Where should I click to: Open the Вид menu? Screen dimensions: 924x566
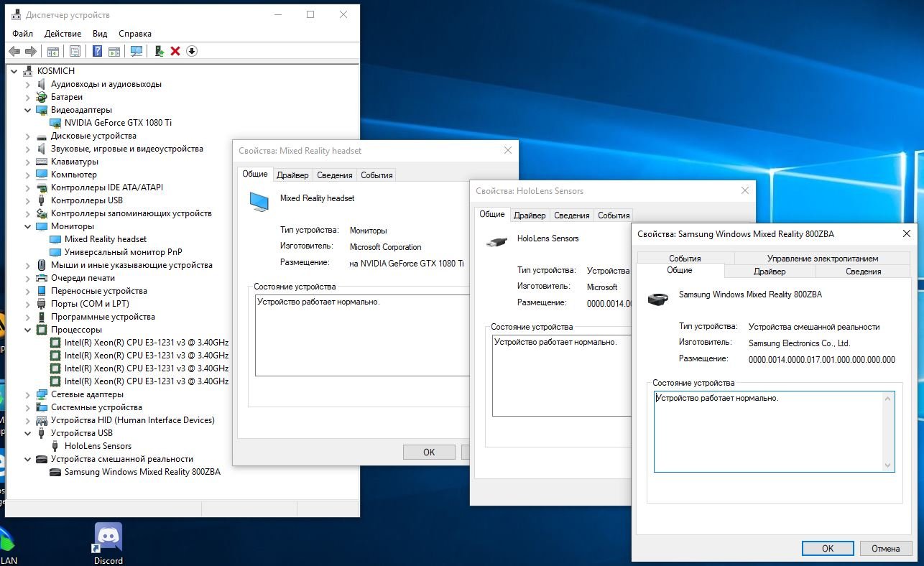click(100, 33)
